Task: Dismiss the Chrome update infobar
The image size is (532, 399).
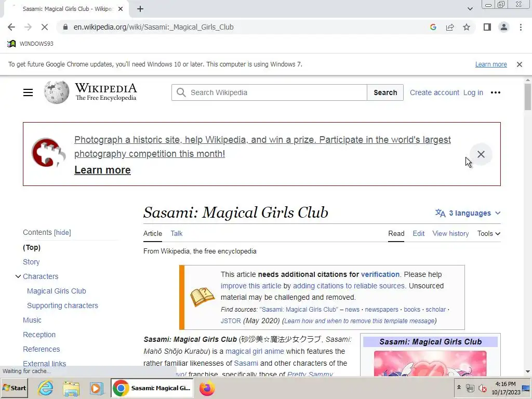Action: coord(520,64)
